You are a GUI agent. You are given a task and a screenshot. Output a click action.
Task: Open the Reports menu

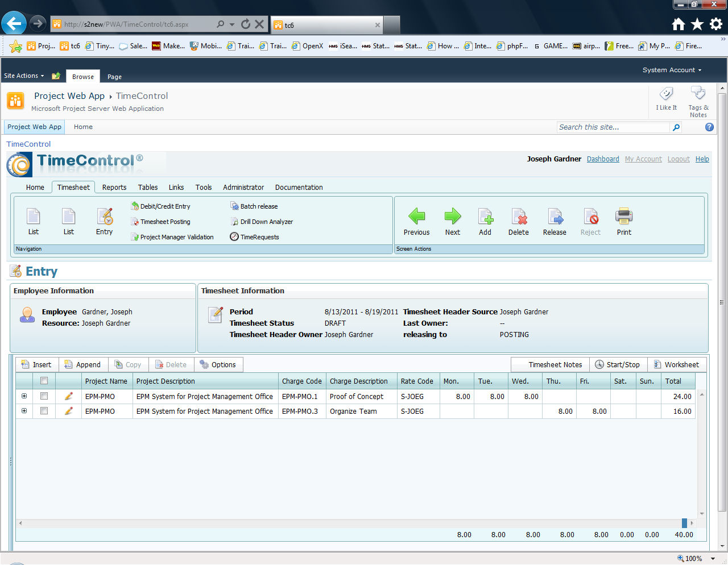point(114,187)
